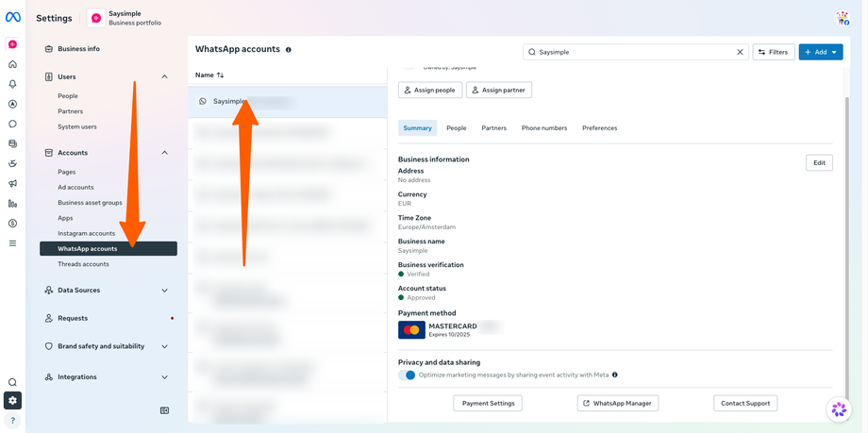Switch to the People tab
Screen dimensions: 868x433
tap(457, 128)
